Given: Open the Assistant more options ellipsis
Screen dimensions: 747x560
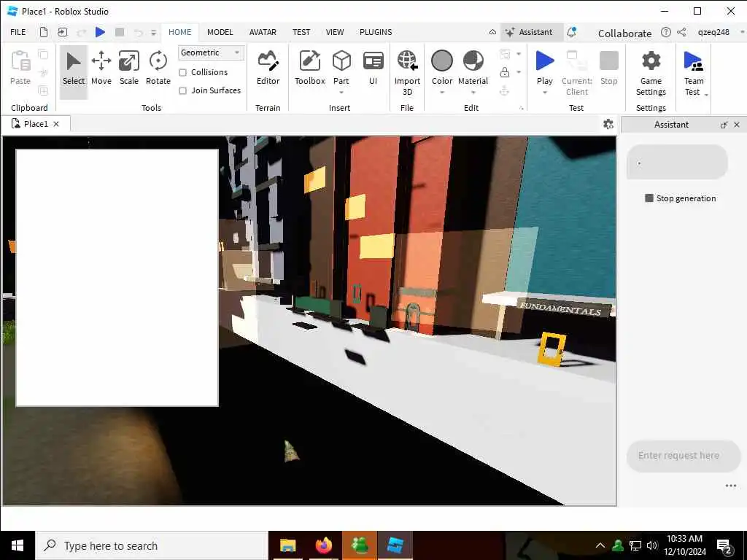Looking at the screenshot, I should coord(730,486).
